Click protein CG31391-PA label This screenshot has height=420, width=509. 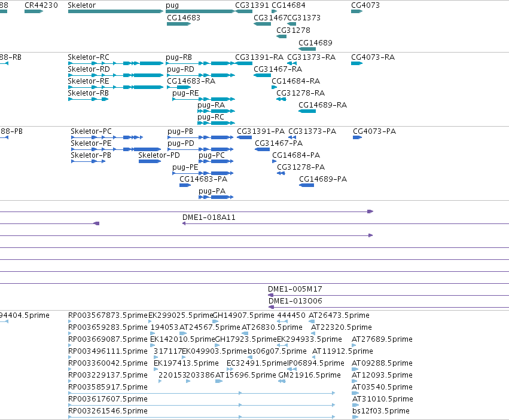pos(261,131)
